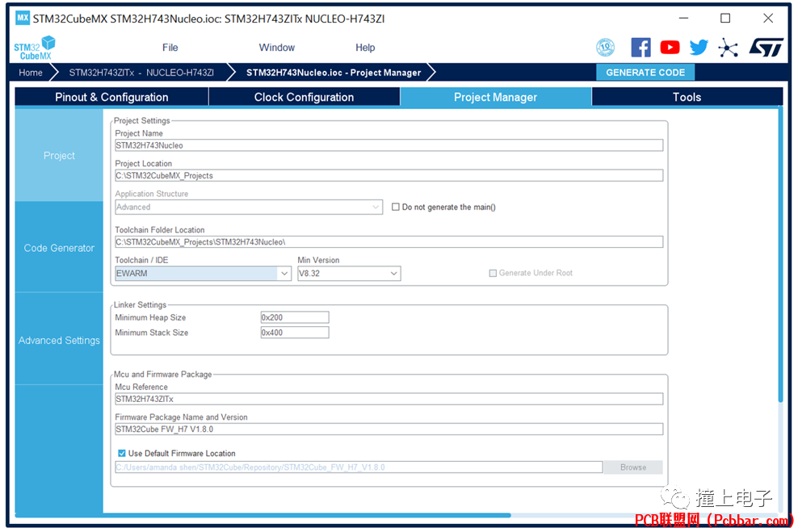Open the Help menu
This screenshot has width=798, height=532.
coord(365,48)
